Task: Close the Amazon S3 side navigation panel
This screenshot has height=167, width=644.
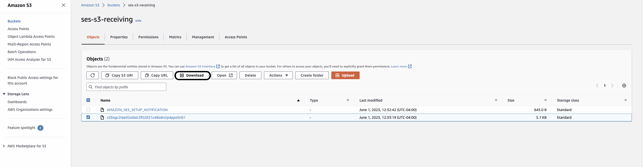Action: [64, 5]
